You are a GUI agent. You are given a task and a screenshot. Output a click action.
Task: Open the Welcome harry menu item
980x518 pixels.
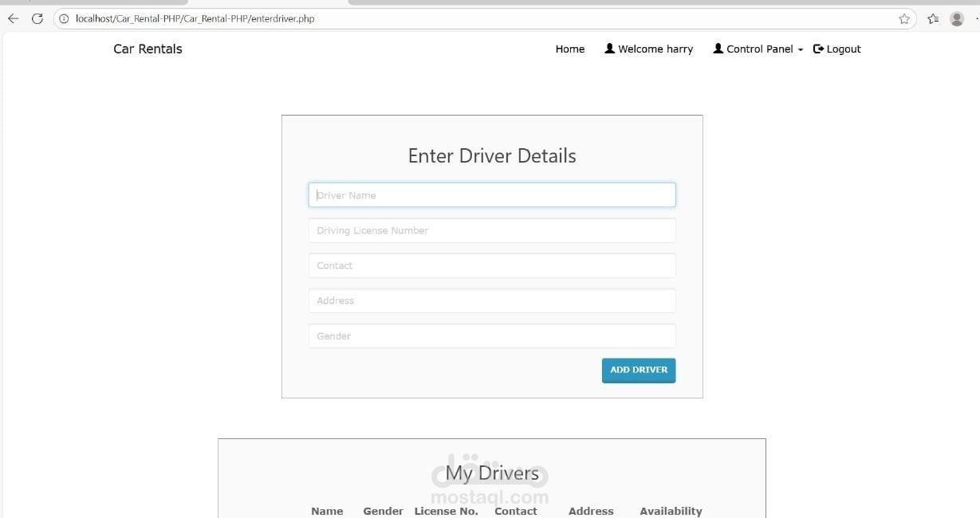tap(649, 49)
